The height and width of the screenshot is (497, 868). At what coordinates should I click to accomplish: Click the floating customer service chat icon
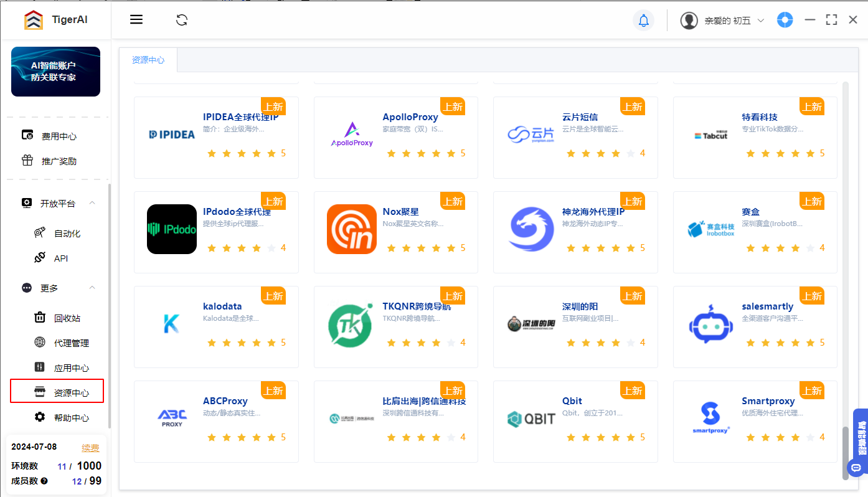pos(857,467)
